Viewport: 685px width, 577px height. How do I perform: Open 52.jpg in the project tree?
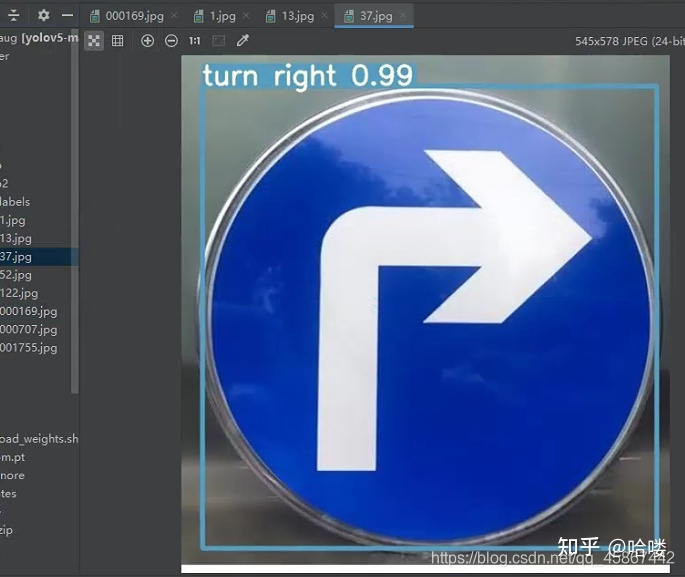16,275
